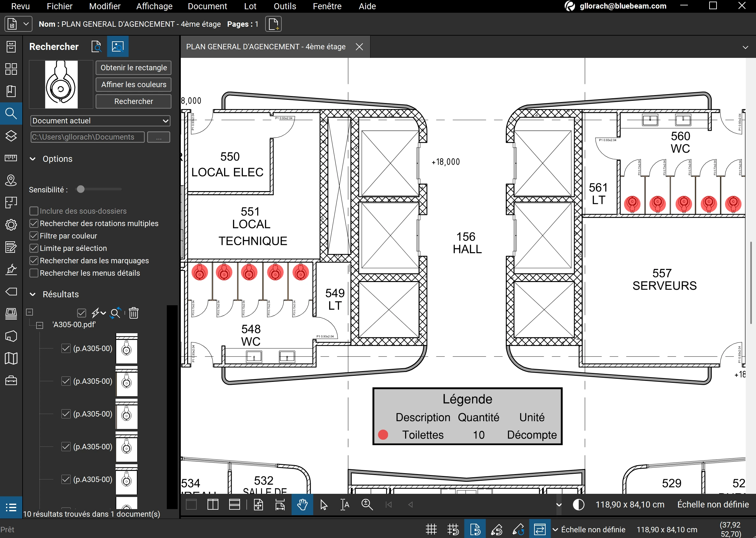Screen dimensions: 756x538
Task: Open the Document actuel dropdown
Action: pos(100,121)
